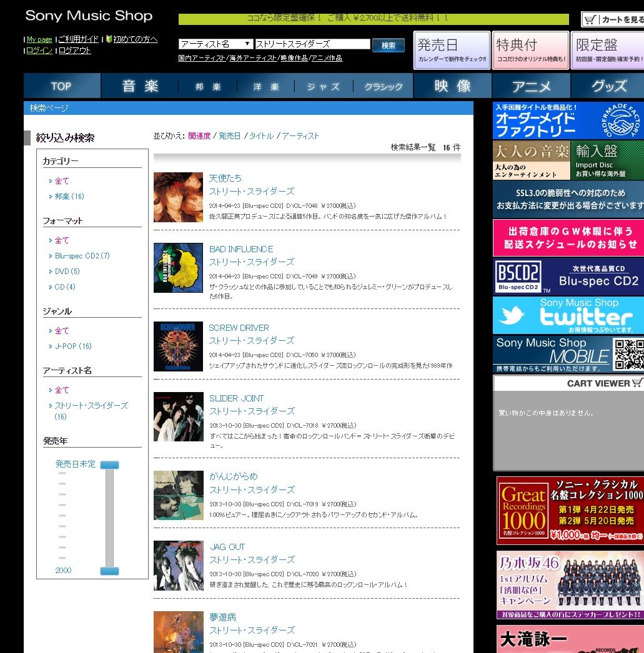Click the search keyword input field

(312, 44)
